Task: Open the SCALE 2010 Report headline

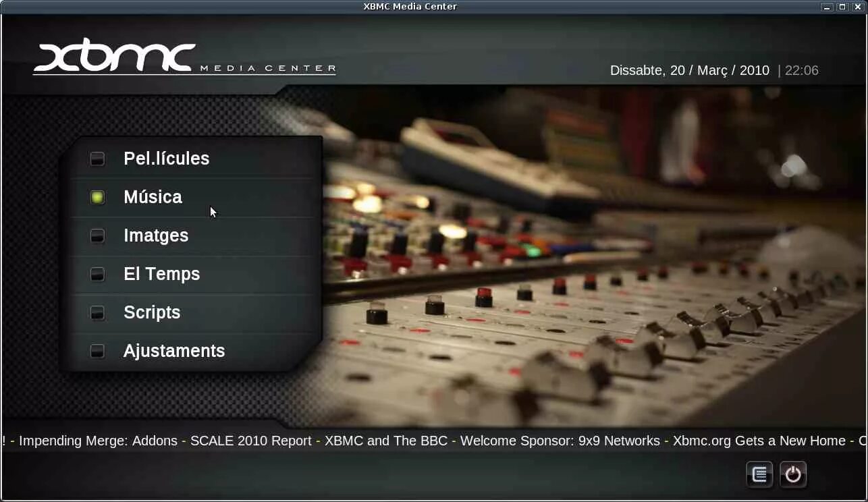Action: tap(251, 441)
